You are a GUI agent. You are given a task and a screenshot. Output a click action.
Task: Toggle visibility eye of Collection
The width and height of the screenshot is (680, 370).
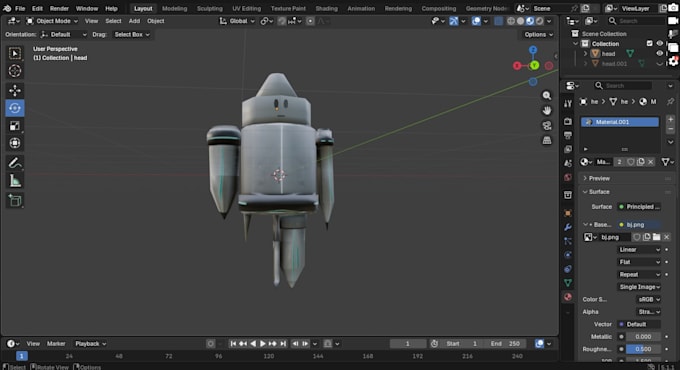click(660, 43)
